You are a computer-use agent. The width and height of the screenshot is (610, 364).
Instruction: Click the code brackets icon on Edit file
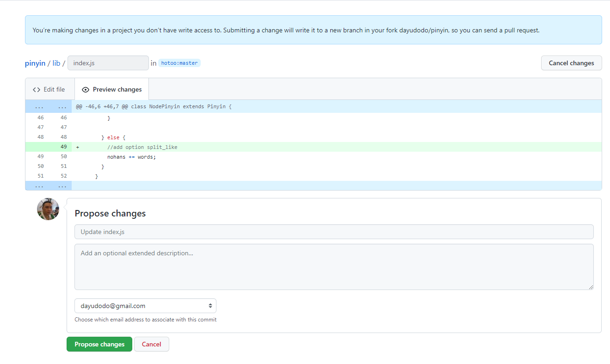[x=37, y=90]
